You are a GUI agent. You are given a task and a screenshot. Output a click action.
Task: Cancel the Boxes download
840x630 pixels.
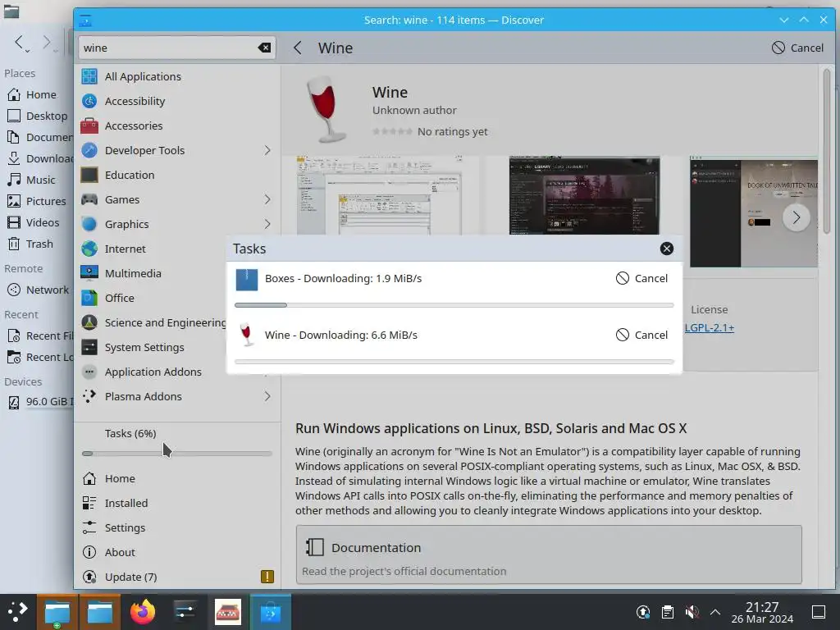[641, 279]
